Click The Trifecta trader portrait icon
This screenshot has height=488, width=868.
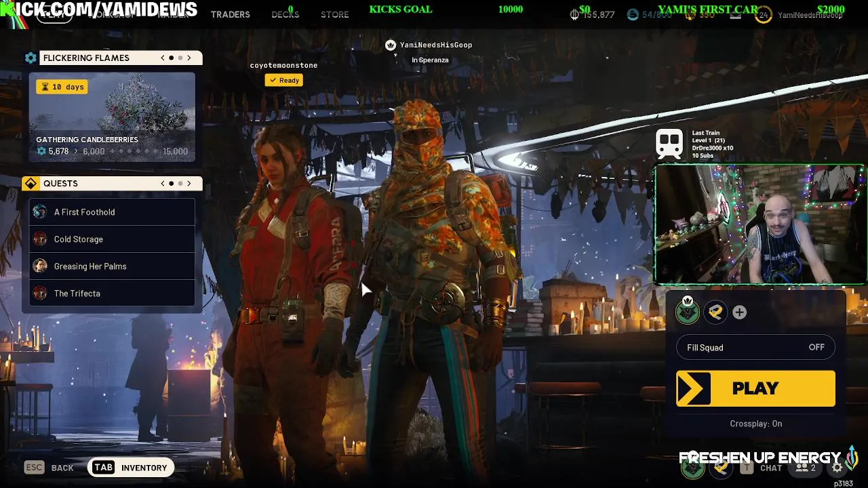click(x=40, y=293)
